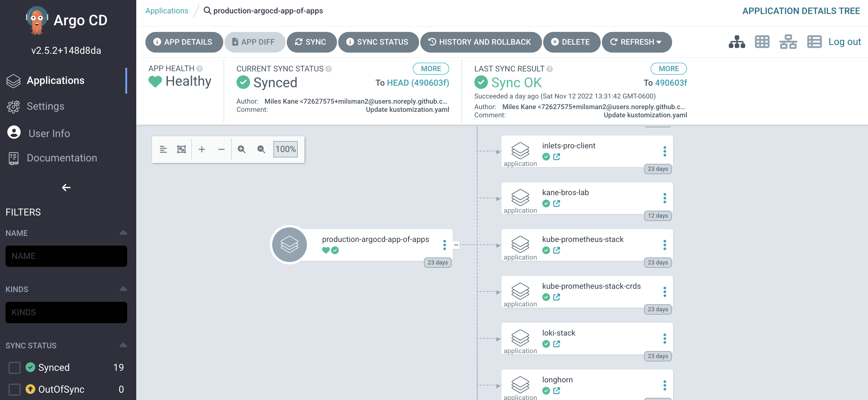This screenshot has height=400, width=868.
Task: Switch to the pods grid view icon
Action: [762, 42]
